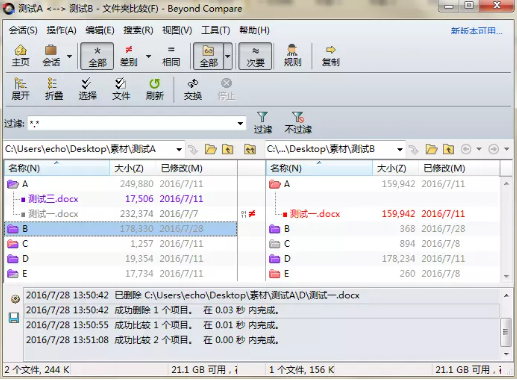
Task: Click the center swap-folders icon between paths
Action: 250,149
